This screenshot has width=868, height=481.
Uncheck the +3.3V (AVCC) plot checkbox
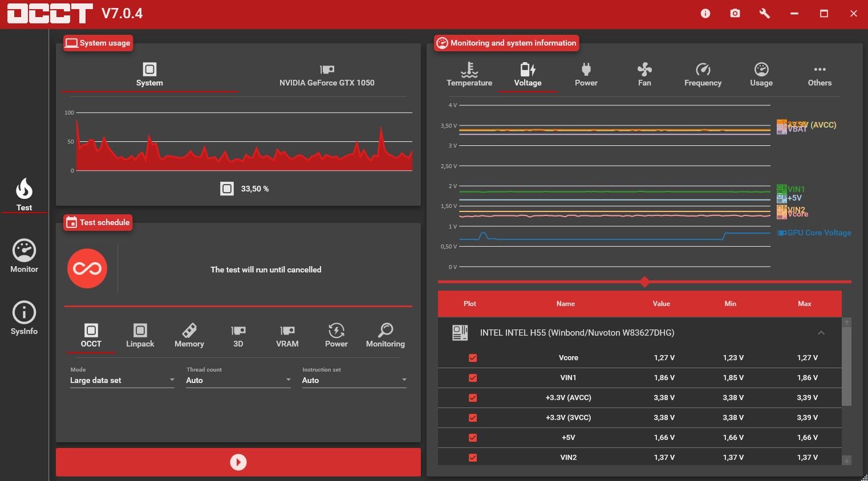coord(473,398)
